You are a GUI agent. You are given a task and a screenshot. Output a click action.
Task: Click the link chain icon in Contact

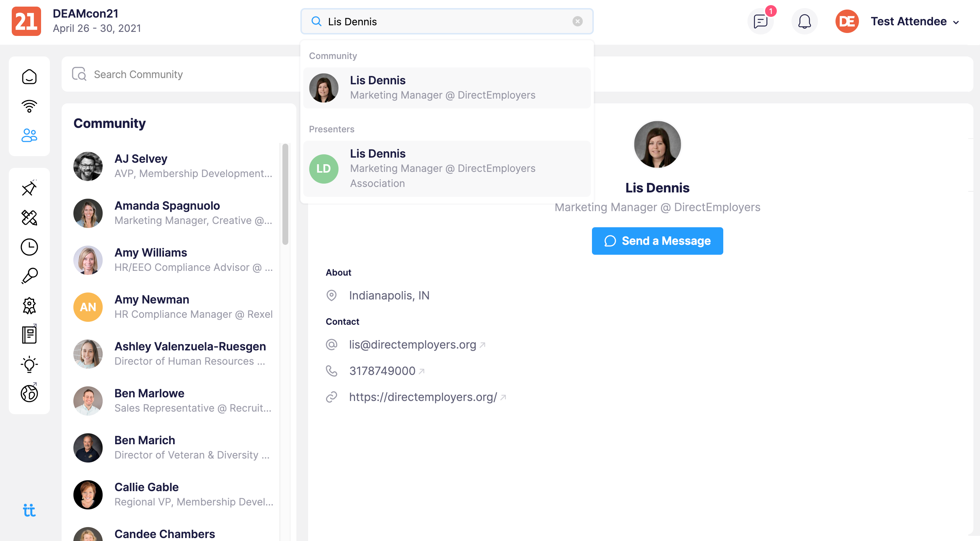(x=331, y=397)
